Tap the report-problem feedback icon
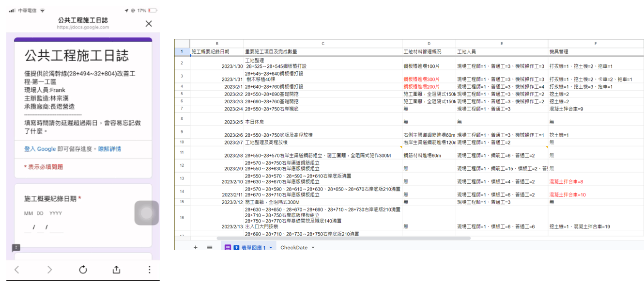 click(16, 248)
